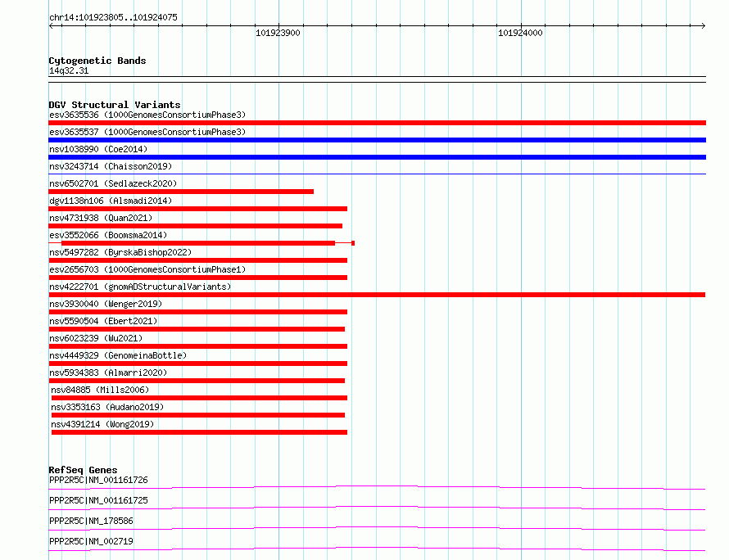729x560 pixels.
Task: Select the RefSeq Genes track heading
Action: pos(84,470)
